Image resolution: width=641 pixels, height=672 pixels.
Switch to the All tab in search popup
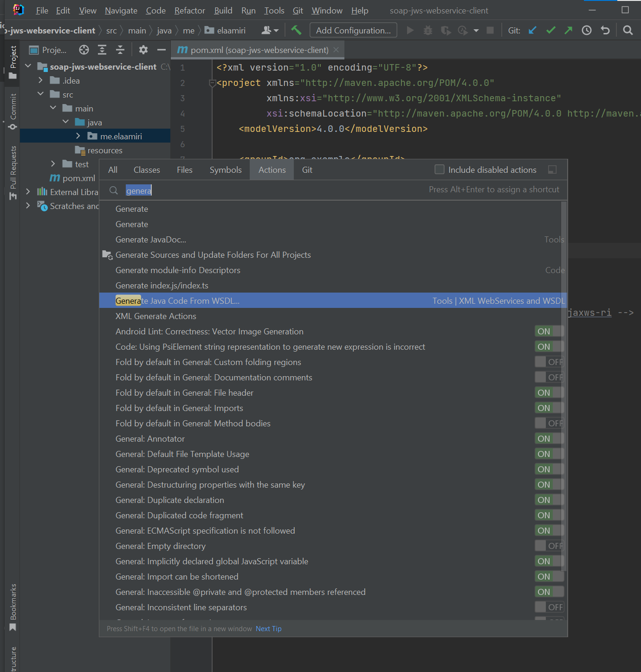tap(113, 170)
